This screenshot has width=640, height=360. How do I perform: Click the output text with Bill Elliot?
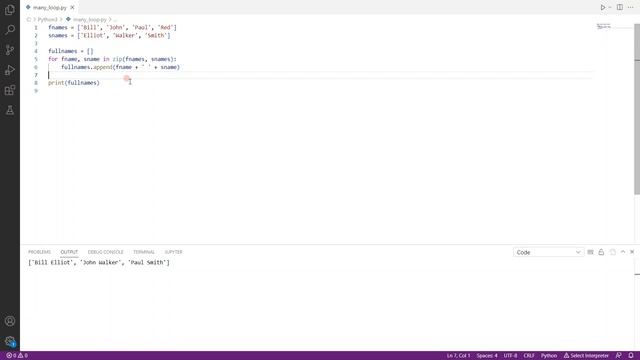click(99, 262)
